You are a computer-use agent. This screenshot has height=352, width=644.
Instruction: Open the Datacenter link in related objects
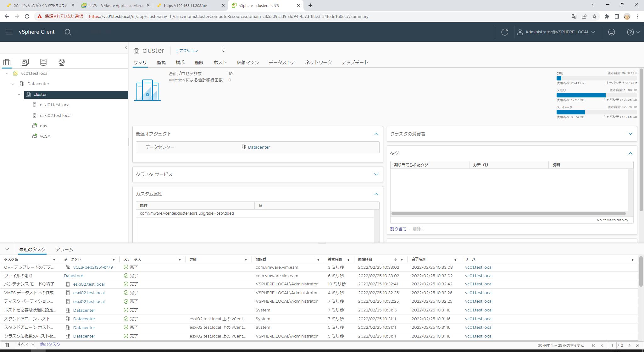[259, 147]
